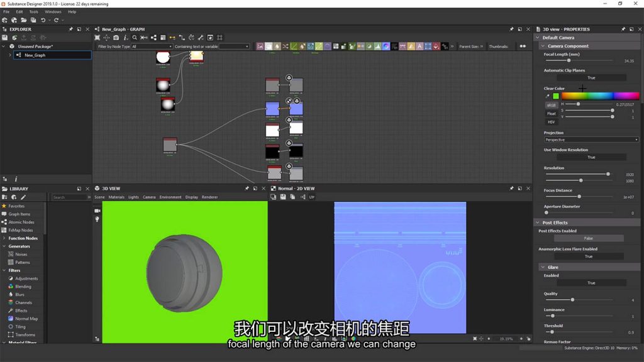Select Noises under Generators in library
The width and height of the screenshot is (644, 362).
(x=21, y=255)
